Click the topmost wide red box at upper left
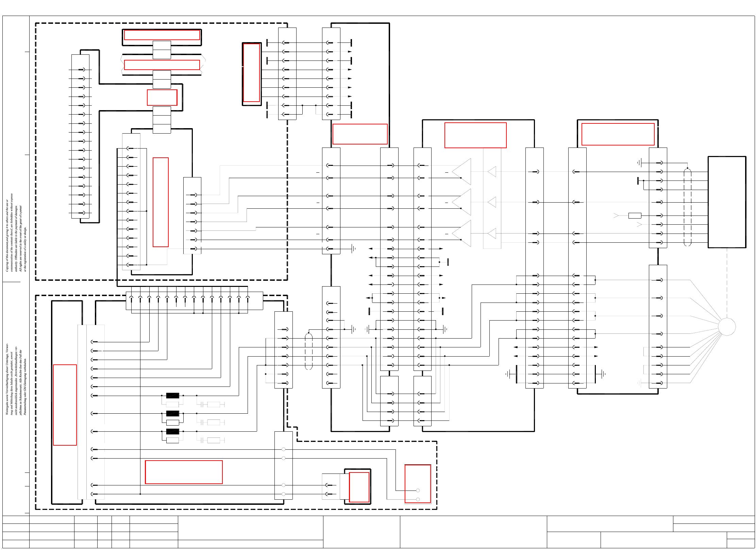 click(x=162, y=35)
